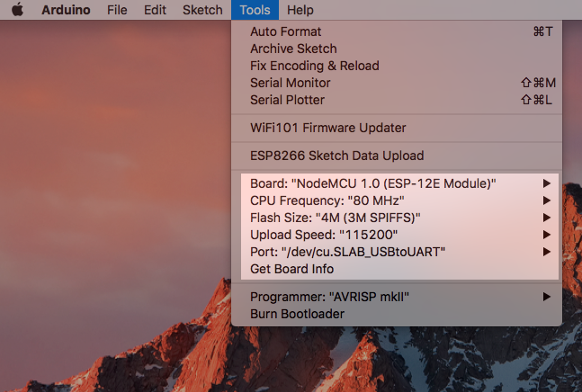Image resolution: width=582 pixels, height=392 pixels.
Task: Choose Auto Format
Action: pos(397,31)
